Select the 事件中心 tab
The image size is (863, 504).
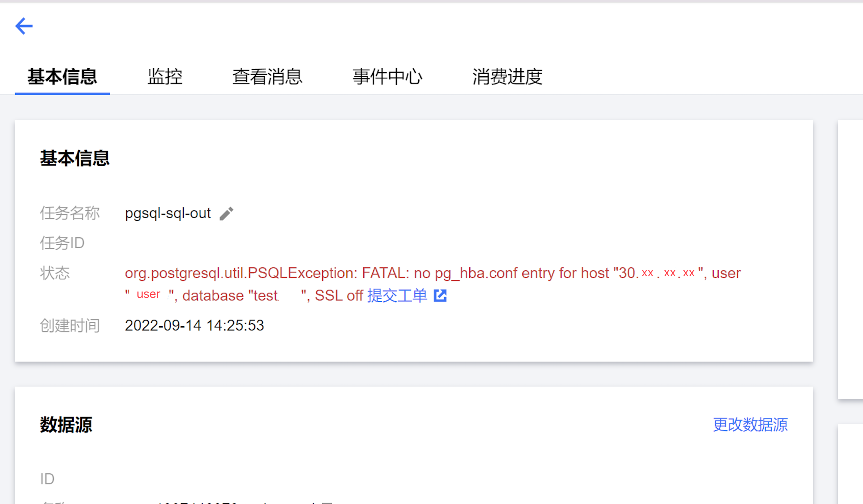[387, 76]
